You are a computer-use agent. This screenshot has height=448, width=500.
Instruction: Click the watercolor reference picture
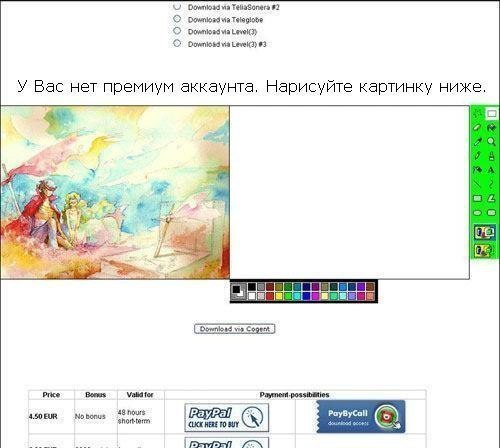115,192
